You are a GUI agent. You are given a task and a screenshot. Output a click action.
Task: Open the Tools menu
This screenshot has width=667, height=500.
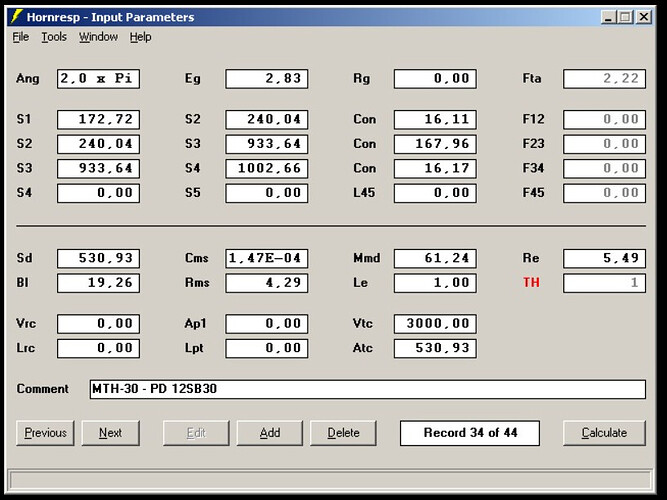point(54,37)
